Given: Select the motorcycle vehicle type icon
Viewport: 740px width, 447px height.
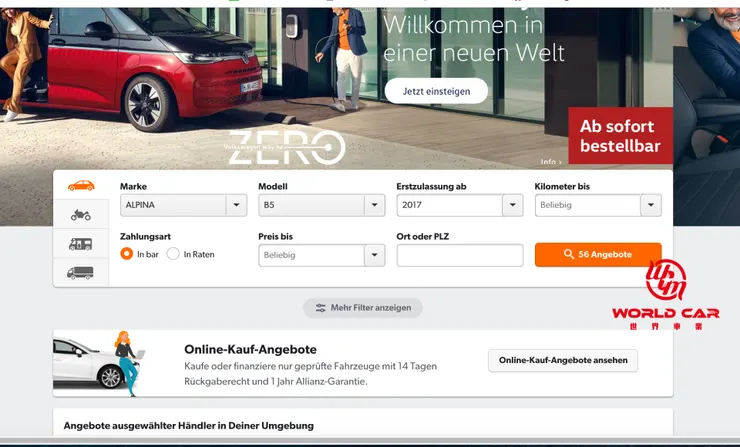Looking at the screenshot, I should tap(81, 215).
